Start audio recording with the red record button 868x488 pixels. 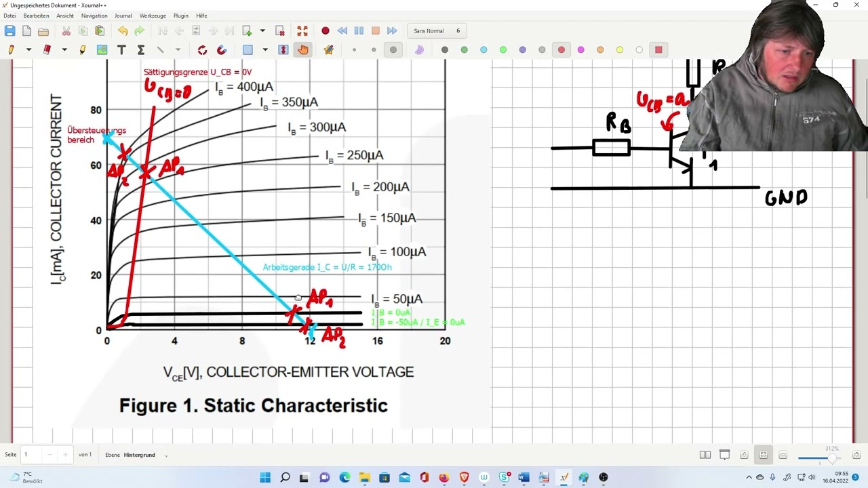click(325, 30)
